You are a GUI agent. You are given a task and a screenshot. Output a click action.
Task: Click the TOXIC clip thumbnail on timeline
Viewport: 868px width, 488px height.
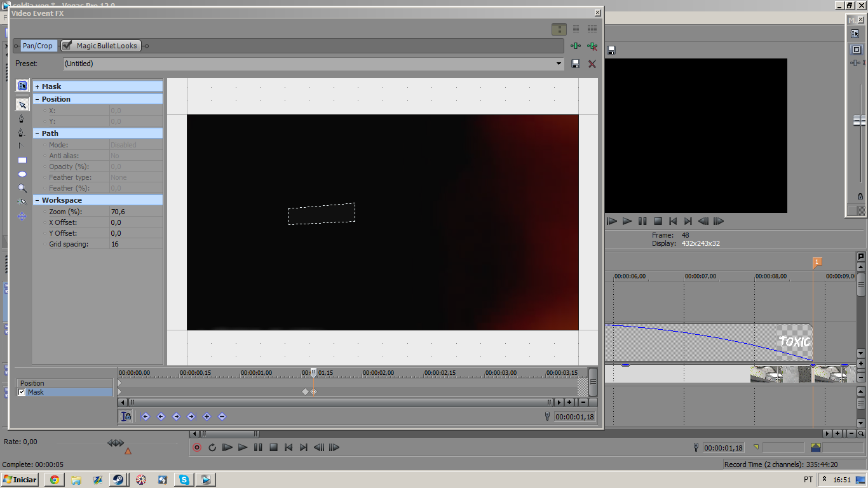[795, 342]
